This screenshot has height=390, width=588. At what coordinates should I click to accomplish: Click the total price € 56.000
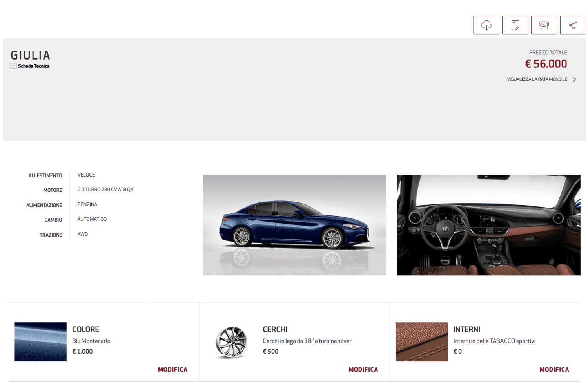tap(546, 64)
